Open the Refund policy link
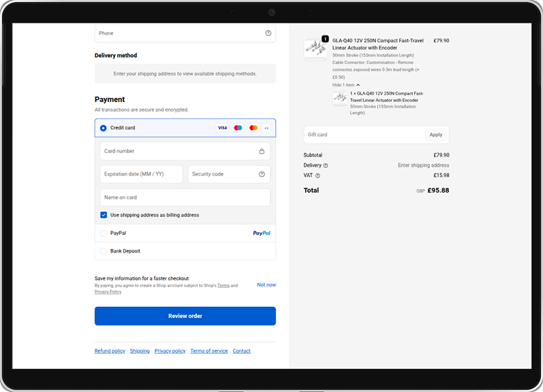Image resolution: width=543 pixels, height=392 pixels. click(x=110, y=351)
